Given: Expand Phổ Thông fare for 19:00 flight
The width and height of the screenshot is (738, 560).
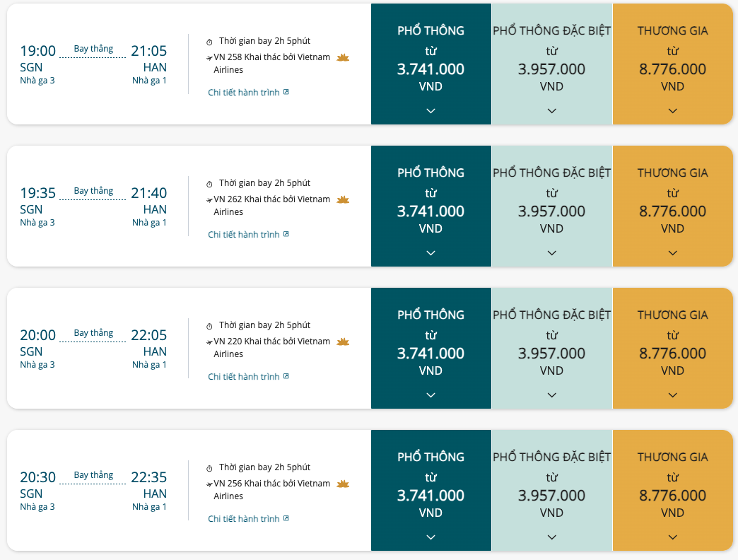Looking at the screenshot, I should click(430, 110).
